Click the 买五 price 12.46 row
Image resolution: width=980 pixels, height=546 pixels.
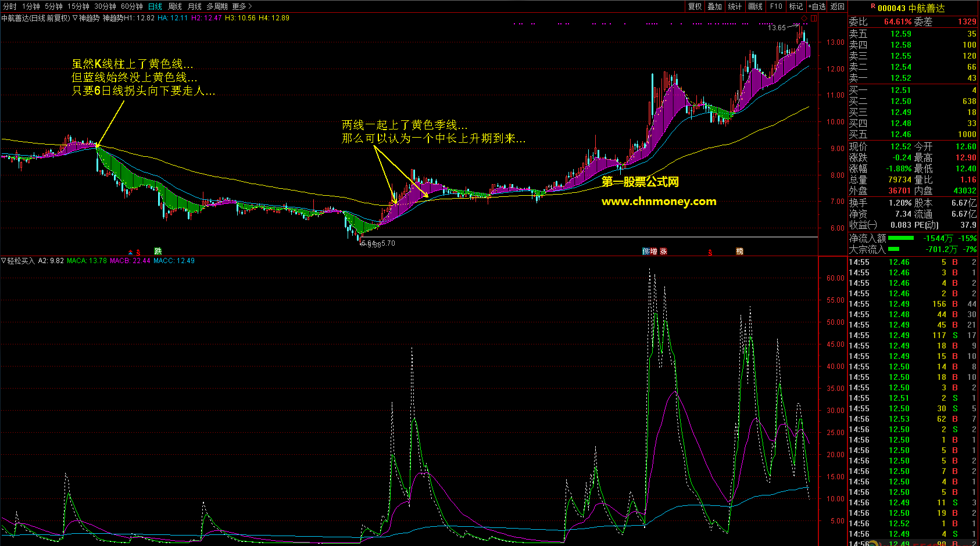[x=913, y=134]
